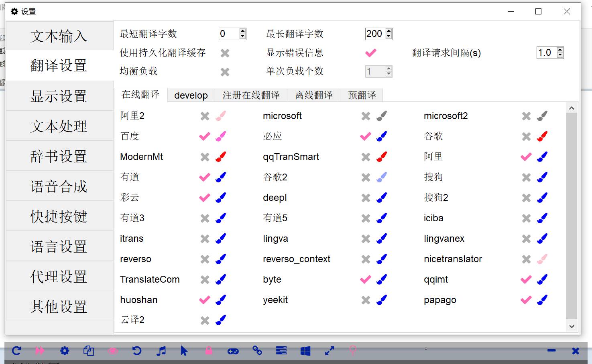Open the 快捷按键 sidebar section
This screenshot has width=592, height=364.
tap(59, 216)
